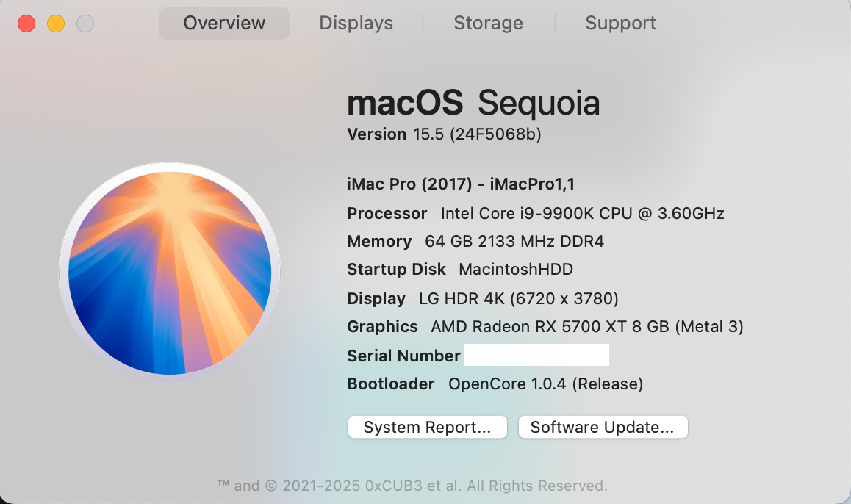Open the Displays tab
This screenshot has width=851, height=504.
(x=356, y=23)
